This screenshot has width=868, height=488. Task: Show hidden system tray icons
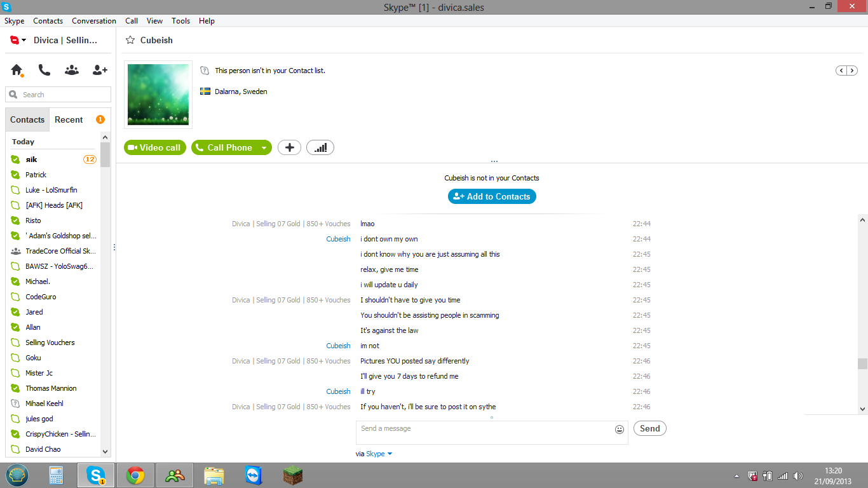pos(737,476)
